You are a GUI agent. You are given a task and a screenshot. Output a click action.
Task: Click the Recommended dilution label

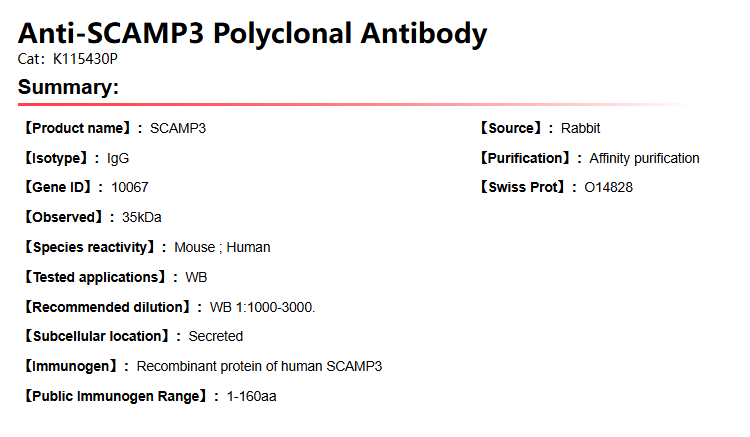(106, 307)
